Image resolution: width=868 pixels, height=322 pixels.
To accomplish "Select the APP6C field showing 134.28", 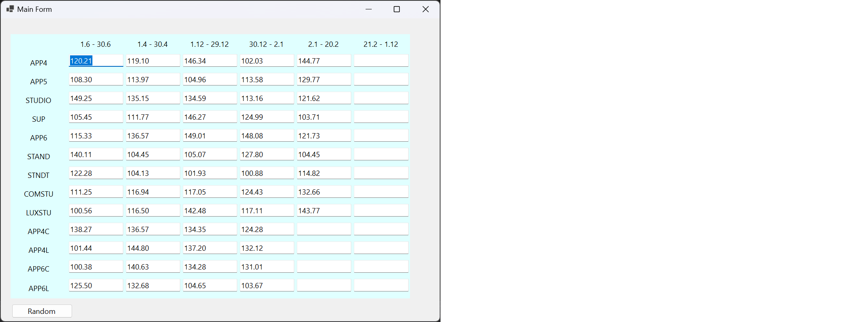I will pyautogui.click(x=210, y=267).
